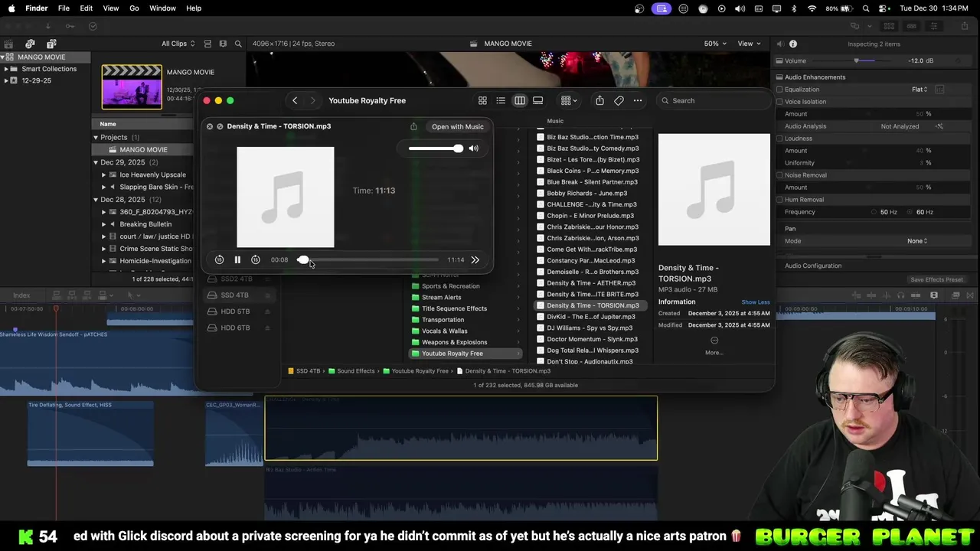Viewport: 980px width, 551px height.
Task: Enable the Loudness checkbox
Action: click(x=779, y=139)
